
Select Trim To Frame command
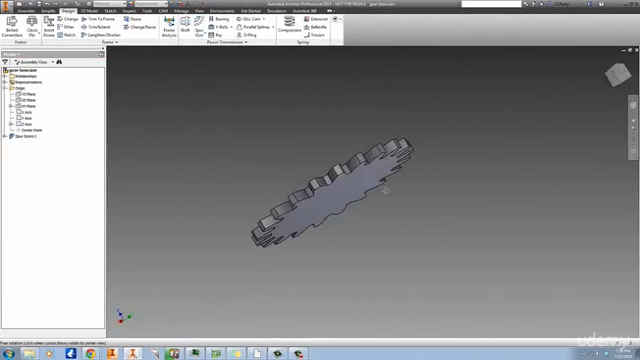point(98,19)
